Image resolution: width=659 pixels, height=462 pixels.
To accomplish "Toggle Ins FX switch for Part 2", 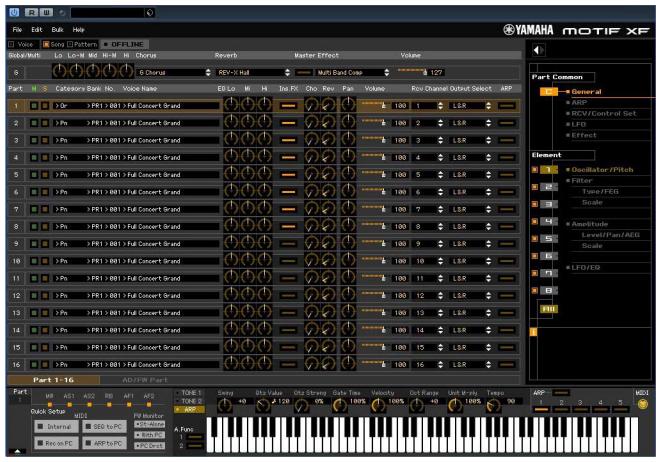I will pos(288,123).
